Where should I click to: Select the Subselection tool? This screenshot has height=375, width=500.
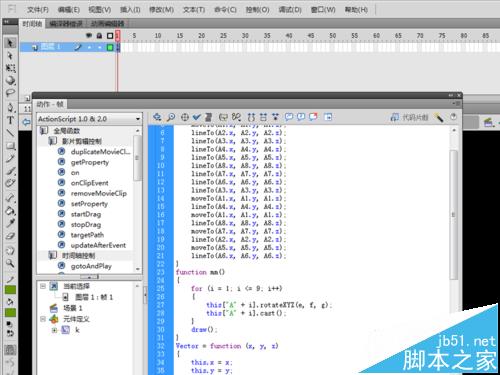click(x=10, y=55)
